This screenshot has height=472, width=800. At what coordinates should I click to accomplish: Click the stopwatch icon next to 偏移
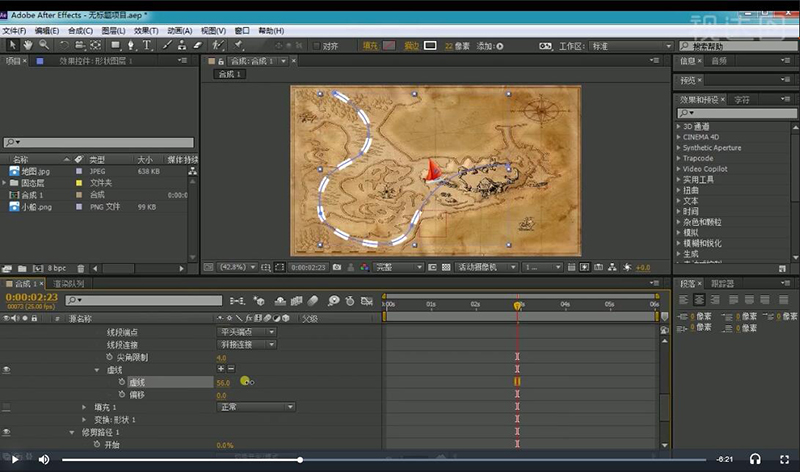[122, 395]
